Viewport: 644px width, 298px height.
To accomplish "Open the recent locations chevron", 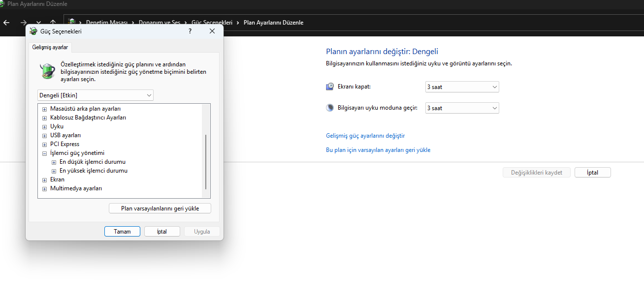I will pyautogui.click(x=38, y=23).
